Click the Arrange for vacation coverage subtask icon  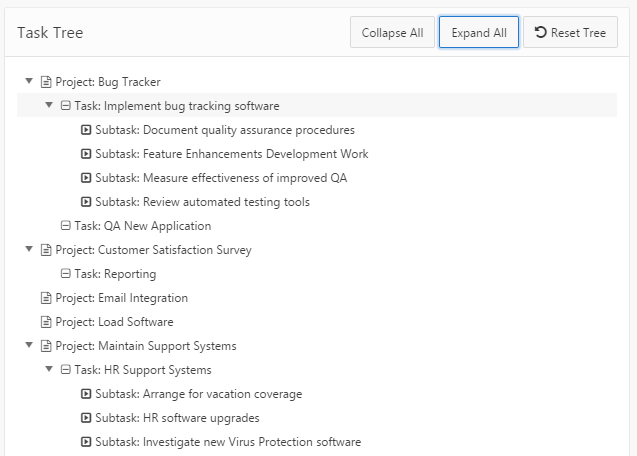coord(86,394)
